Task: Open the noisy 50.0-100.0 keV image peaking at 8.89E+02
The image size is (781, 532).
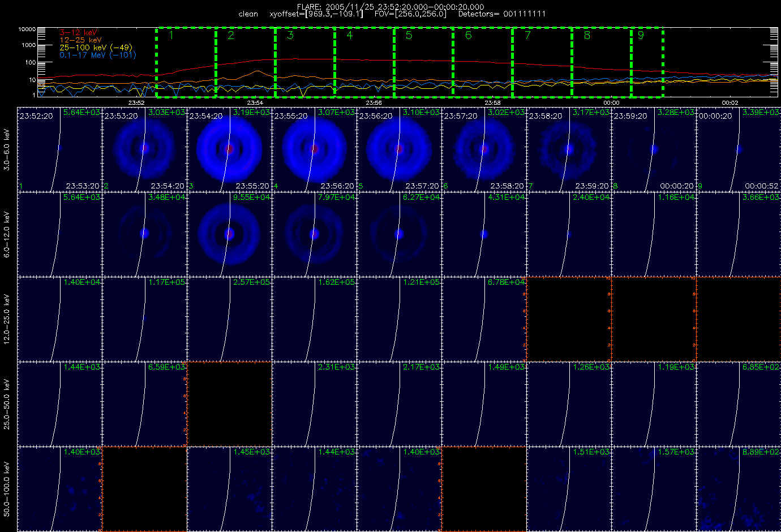Action: (739, 488)
